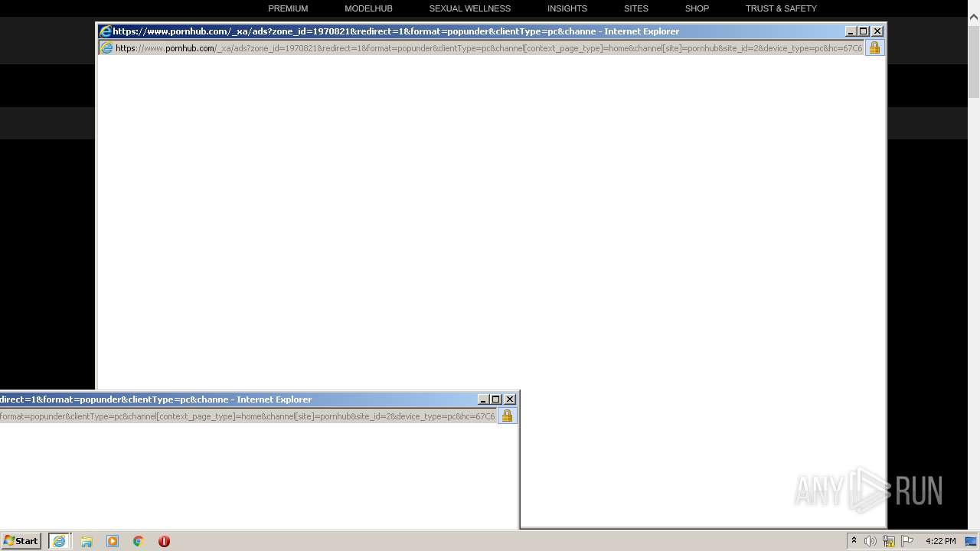Click the security lock icon in the large popup
Screen dimensions: 980x551
point(874,48)
